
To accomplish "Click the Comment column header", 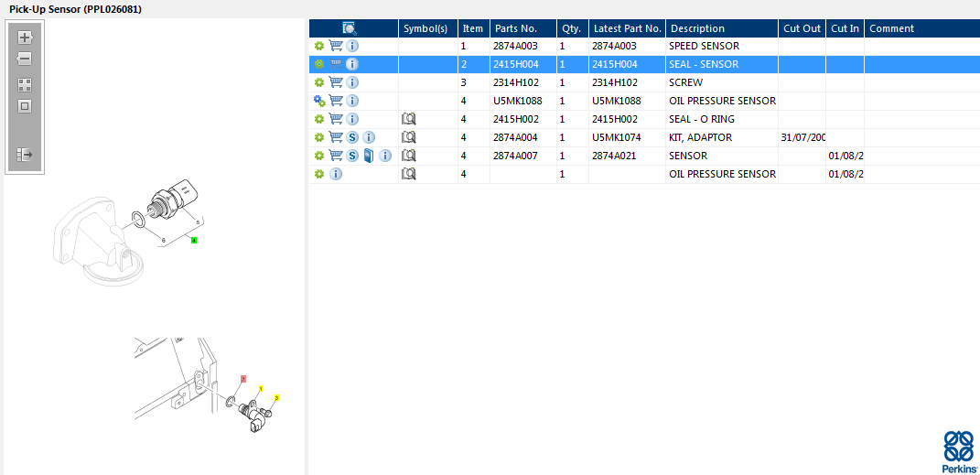I will point(922,28).
